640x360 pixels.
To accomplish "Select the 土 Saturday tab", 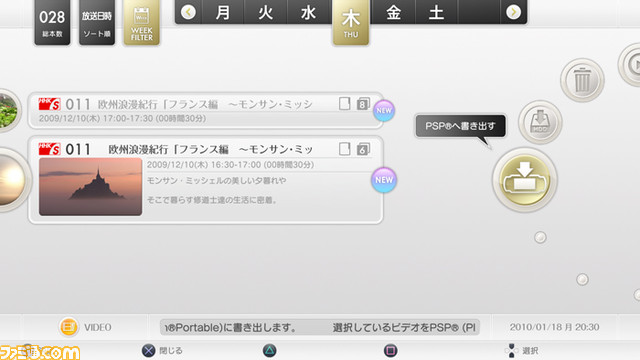I will [x=436, y=12].
